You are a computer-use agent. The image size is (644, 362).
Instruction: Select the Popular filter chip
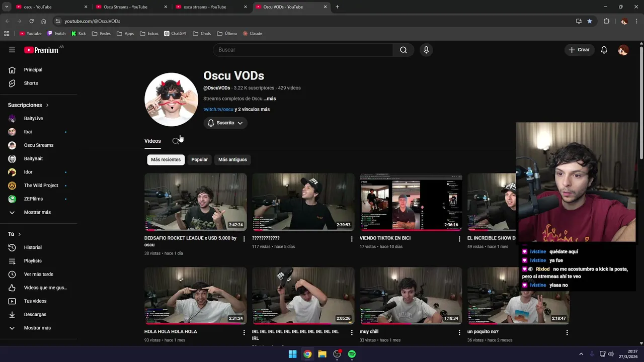coord(199,159)
